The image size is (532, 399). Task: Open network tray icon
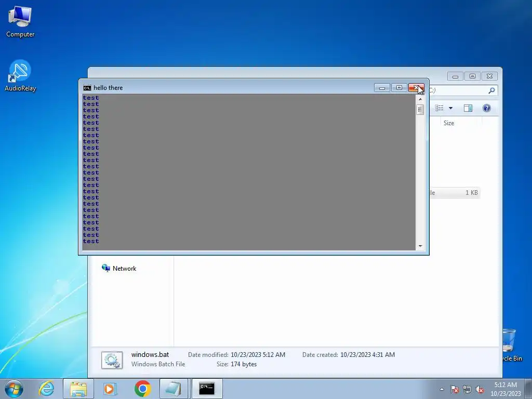tap(467, 389)
